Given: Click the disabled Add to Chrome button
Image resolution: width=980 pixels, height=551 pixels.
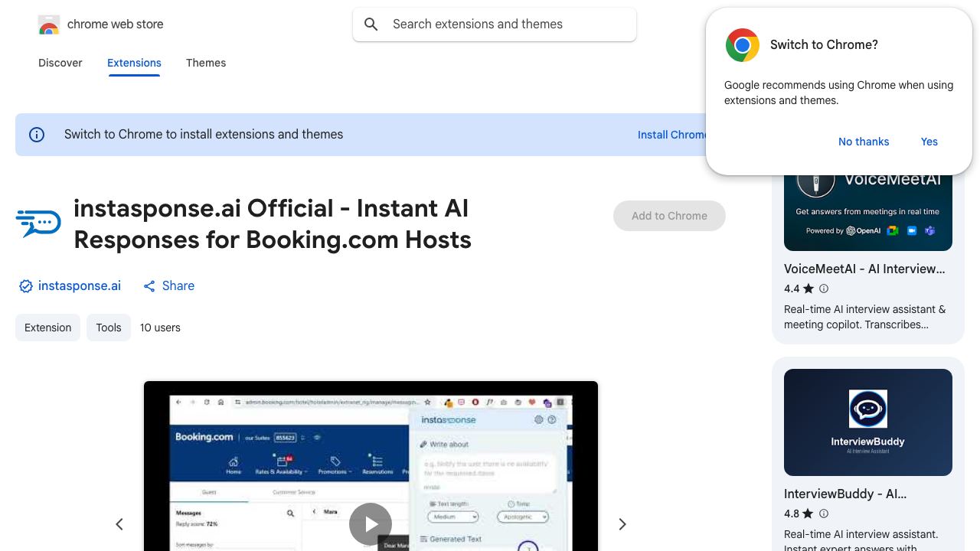Looking at the screenshot, I should [x=669, y=216].
